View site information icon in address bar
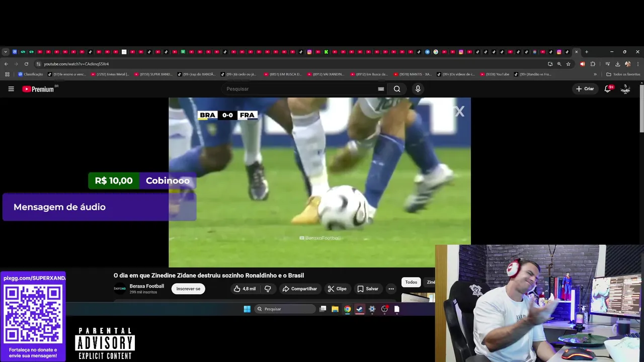Screen dimensions: 644x362 (x=38, y=64)
